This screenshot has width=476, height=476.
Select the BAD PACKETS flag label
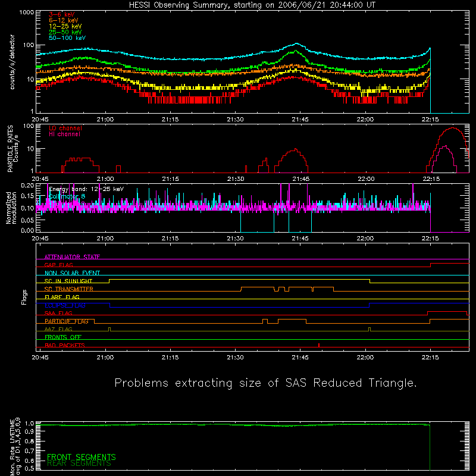(x=65, y=345)
